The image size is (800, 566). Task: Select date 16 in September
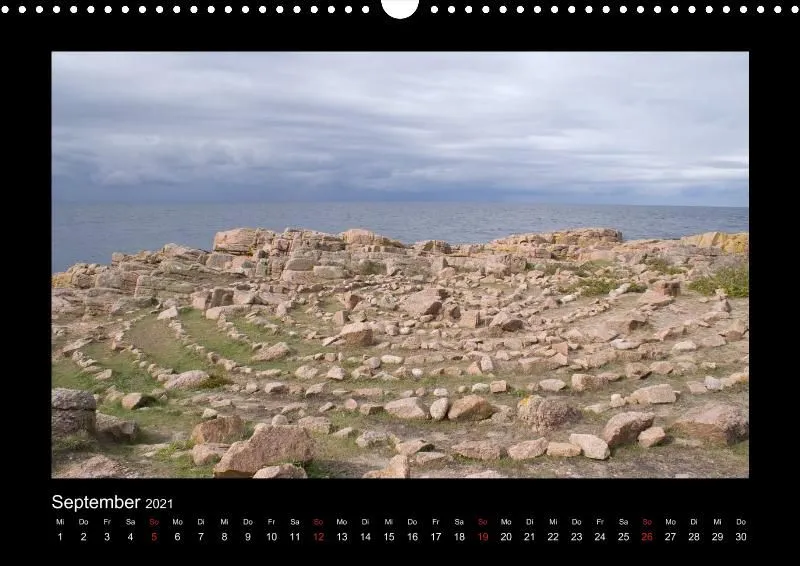point(412,537)
